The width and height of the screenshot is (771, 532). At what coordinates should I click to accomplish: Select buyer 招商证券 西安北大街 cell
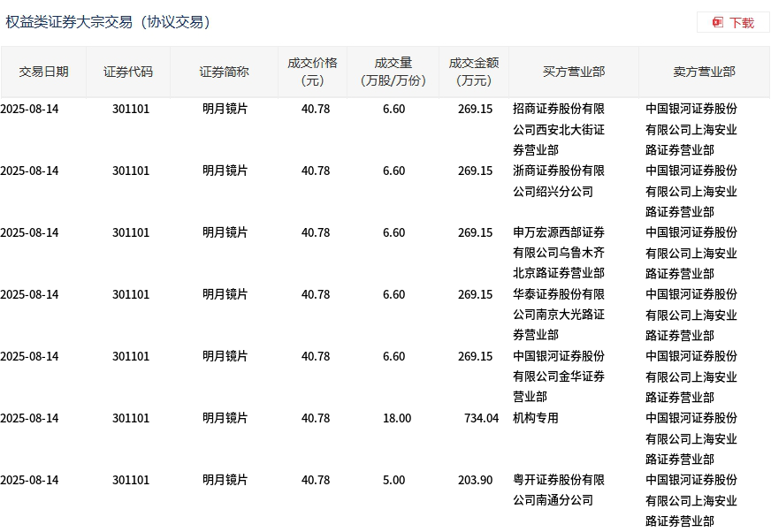559,129
